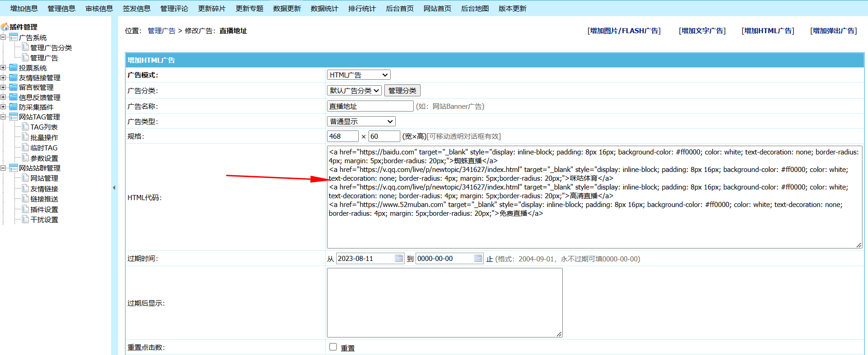Click the folder icon beside 投票系统
Screen dimensions: 868x355
[13, 68]
